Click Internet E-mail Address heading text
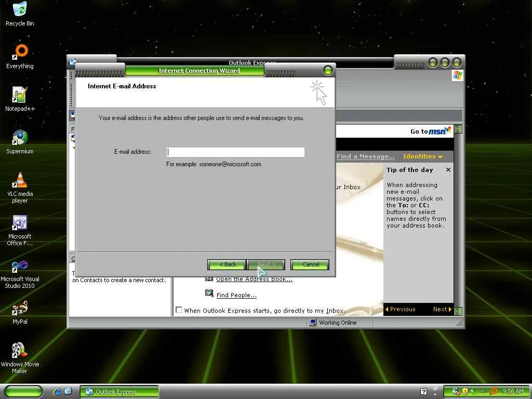 tap(122, 86)
